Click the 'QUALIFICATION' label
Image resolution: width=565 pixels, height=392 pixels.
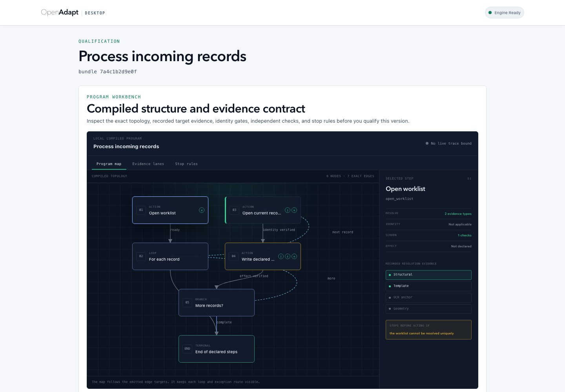[x=99, y=41]
